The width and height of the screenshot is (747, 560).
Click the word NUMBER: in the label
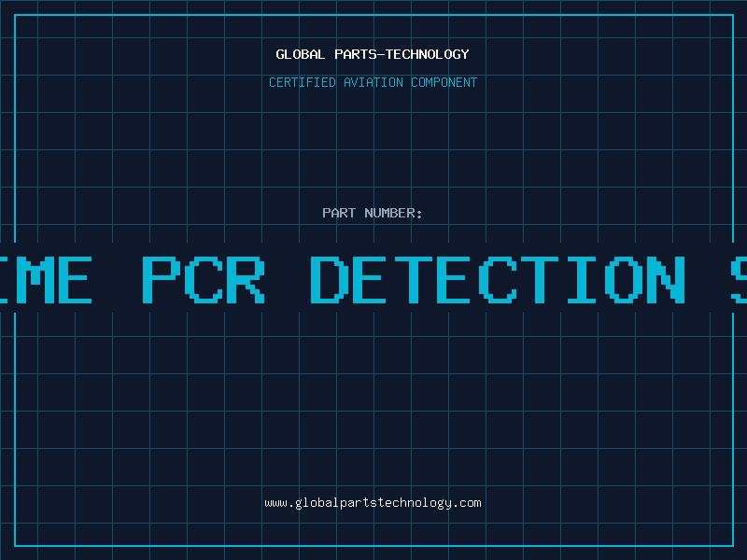click(x=393, y=213)
